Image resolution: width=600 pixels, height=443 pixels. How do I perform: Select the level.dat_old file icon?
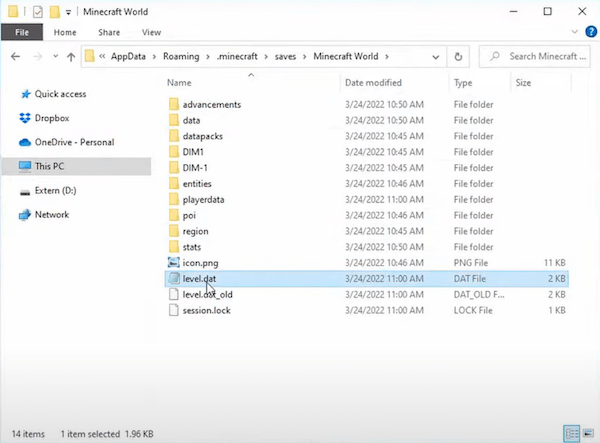pos(174,294)
